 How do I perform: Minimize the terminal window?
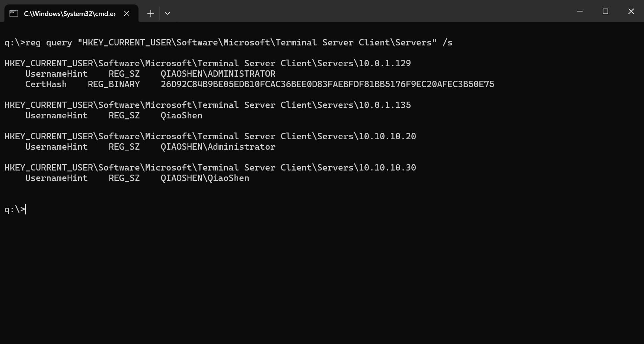tap(580, 12)
